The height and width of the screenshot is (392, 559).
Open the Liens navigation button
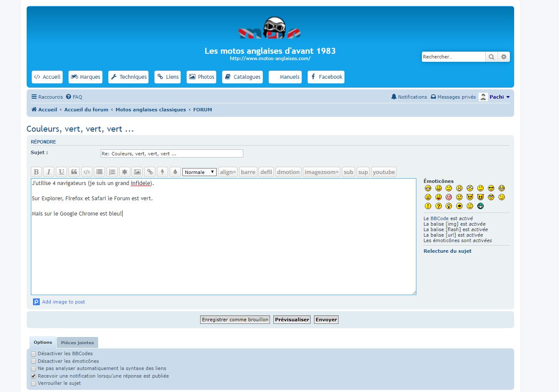click(x=168, y=77)
